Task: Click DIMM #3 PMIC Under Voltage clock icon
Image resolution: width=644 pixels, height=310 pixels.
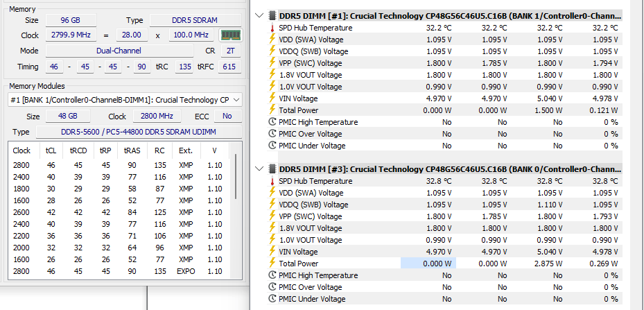Action: pyautogui.click(x=272, y=299)
